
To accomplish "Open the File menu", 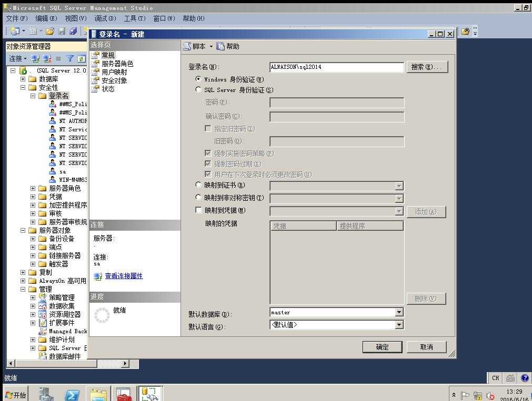I will point(17,18).
